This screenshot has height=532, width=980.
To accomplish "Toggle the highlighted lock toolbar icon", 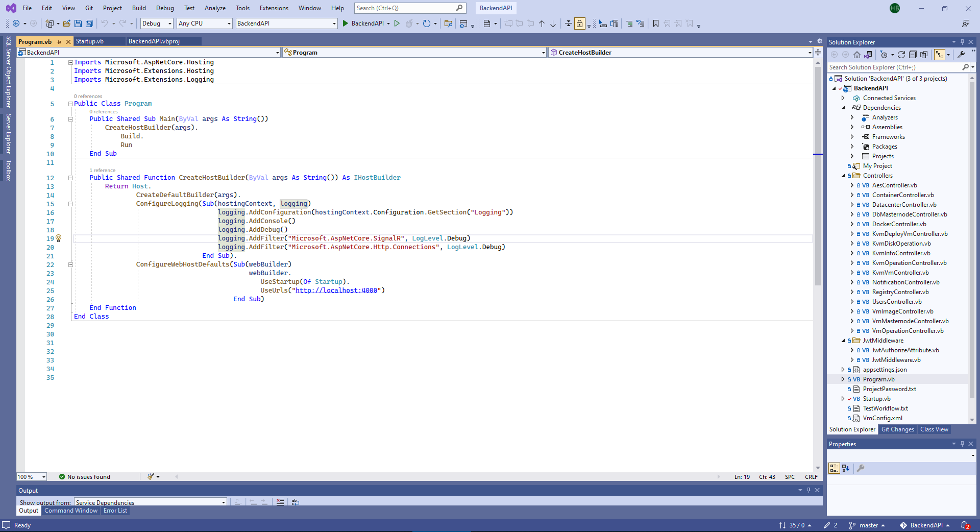I will (579, 23).
